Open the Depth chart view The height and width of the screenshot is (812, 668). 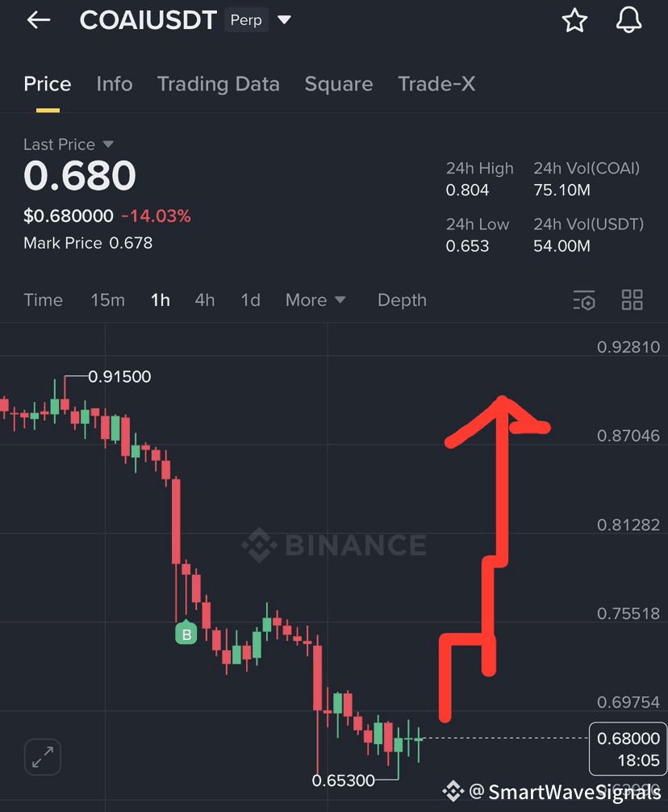[402, 299]
